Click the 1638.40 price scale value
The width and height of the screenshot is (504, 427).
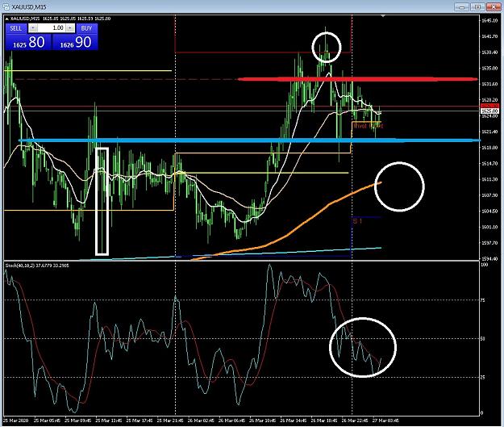tap(489, 52)
